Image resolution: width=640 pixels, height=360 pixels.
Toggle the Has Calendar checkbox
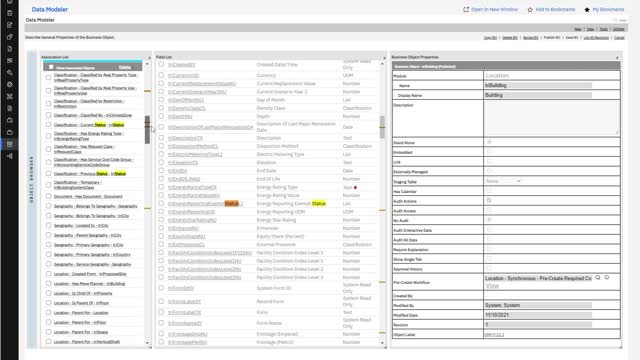[x=489, y=191]
